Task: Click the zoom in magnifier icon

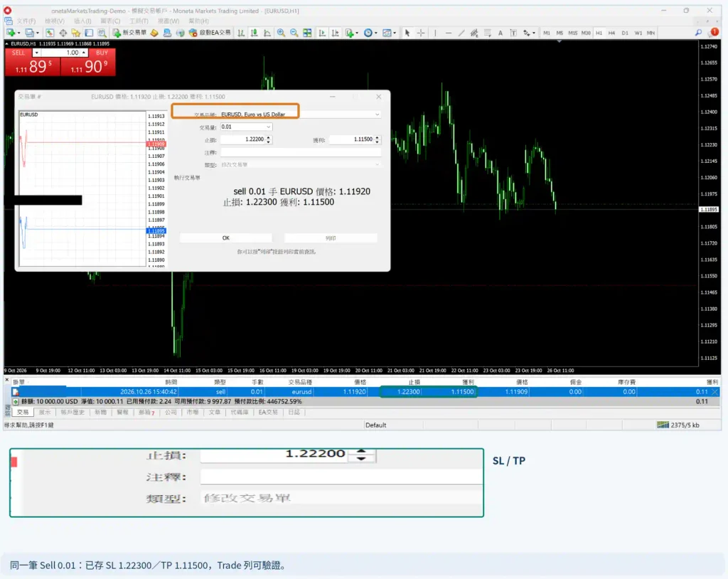Action: pyautogui.click(x=281, y=33)
